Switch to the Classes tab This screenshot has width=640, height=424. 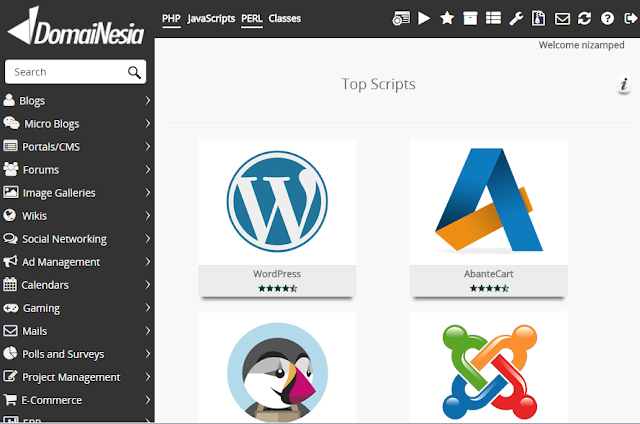coord(284,19)
